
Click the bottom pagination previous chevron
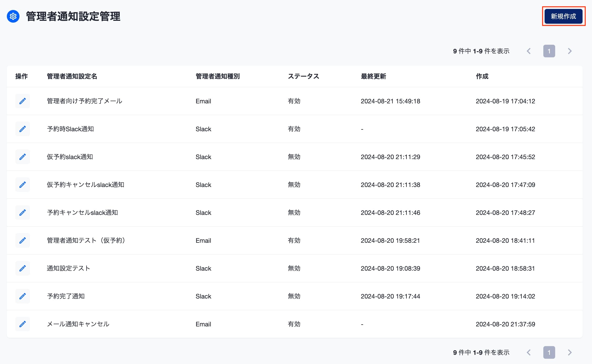tap(529, 352)
